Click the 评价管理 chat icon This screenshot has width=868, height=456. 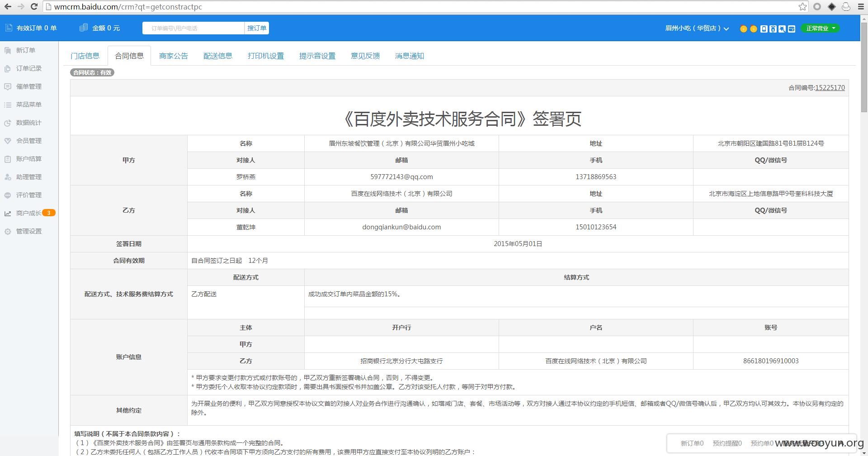(x=8, y=195)
